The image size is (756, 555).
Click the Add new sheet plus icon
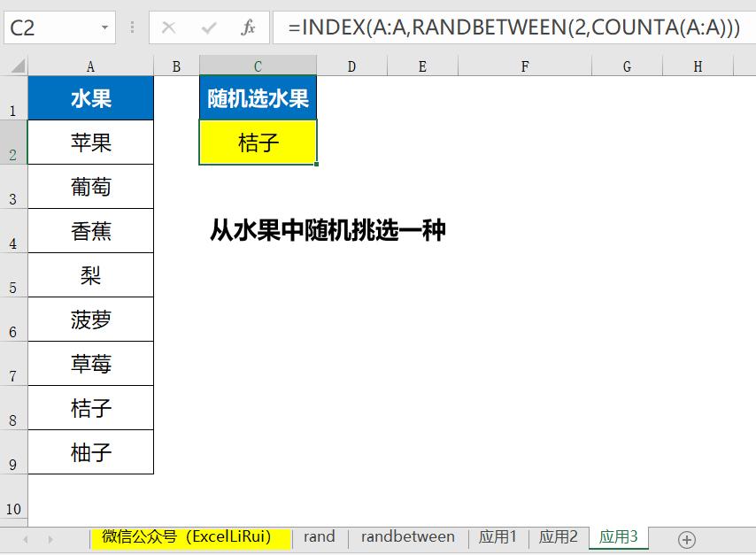tap(686, 537)
